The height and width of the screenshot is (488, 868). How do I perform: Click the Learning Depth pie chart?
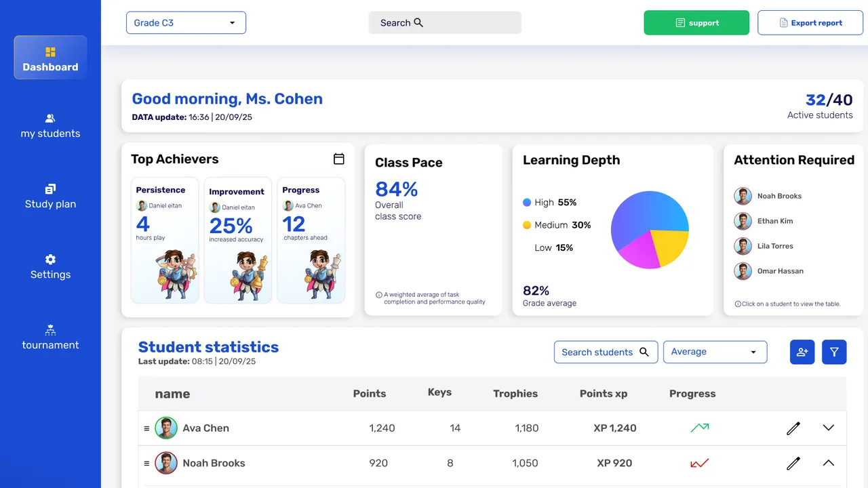[650, 230]
